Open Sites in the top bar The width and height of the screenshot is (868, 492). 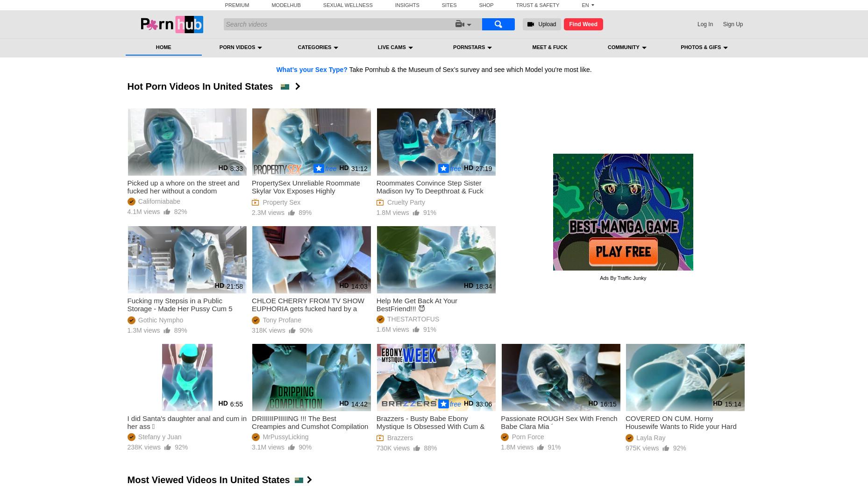449,5
